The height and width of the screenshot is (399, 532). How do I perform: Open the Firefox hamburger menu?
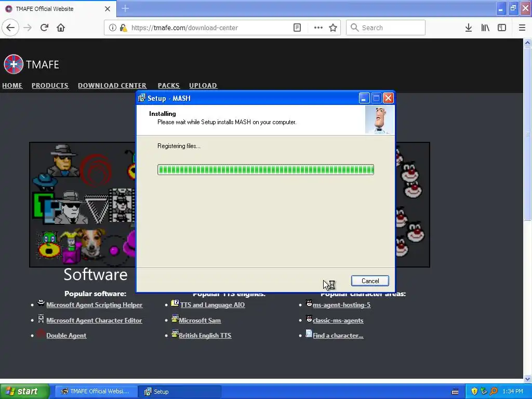pos(522,28)
